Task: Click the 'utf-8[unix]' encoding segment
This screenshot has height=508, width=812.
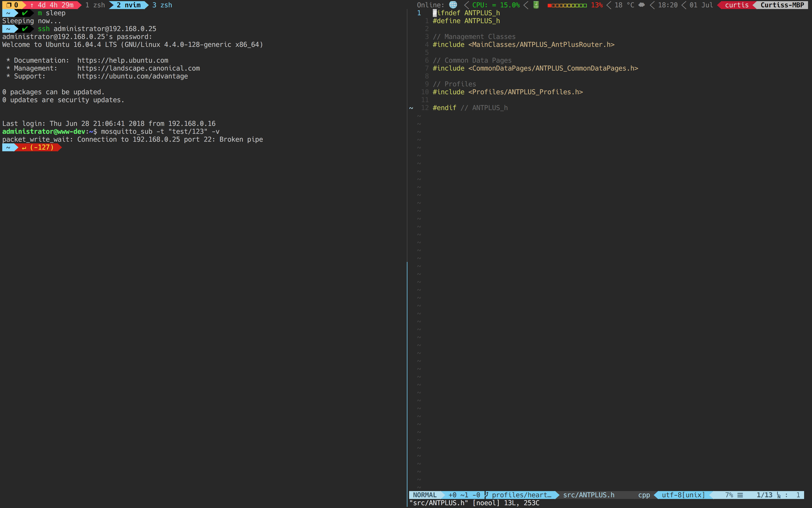Action: click(683, 495)
